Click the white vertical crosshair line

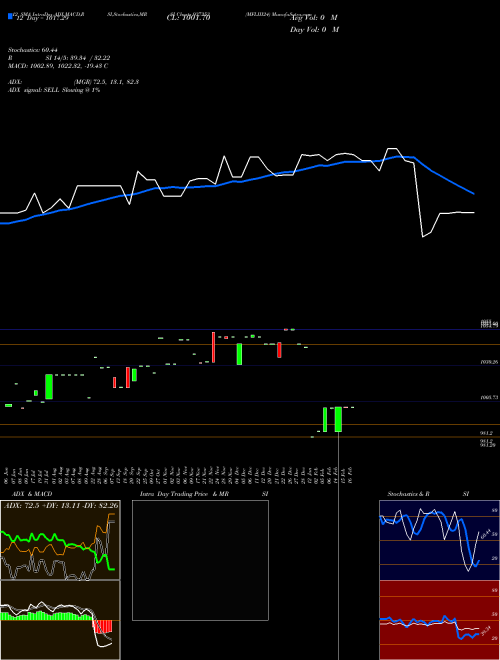pyautogui.click(x=338, y=546)
